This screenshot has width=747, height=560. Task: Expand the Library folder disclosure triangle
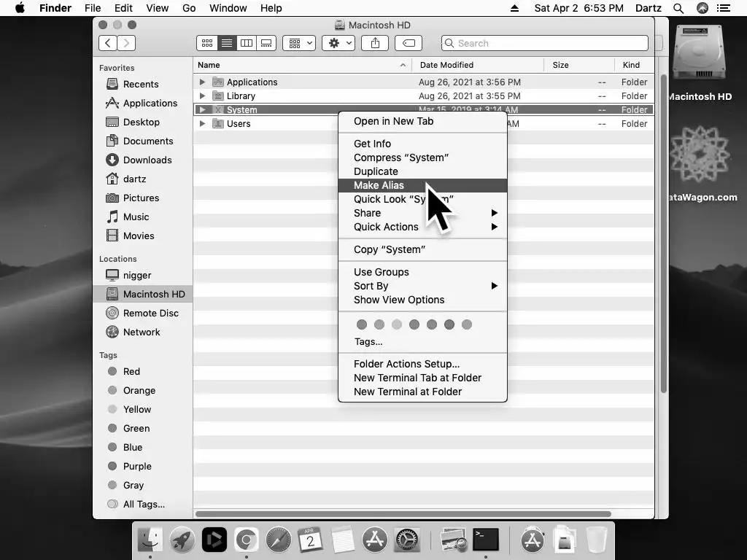[202, 96]
